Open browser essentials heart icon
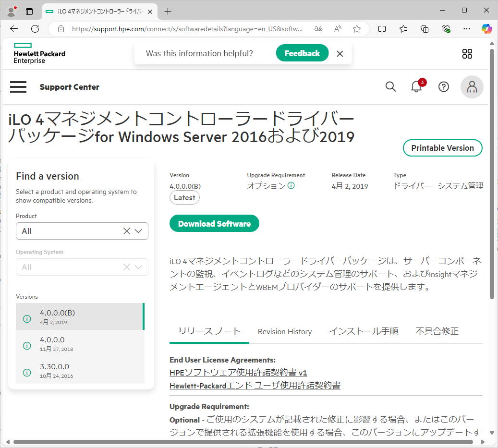 point(446,29)
